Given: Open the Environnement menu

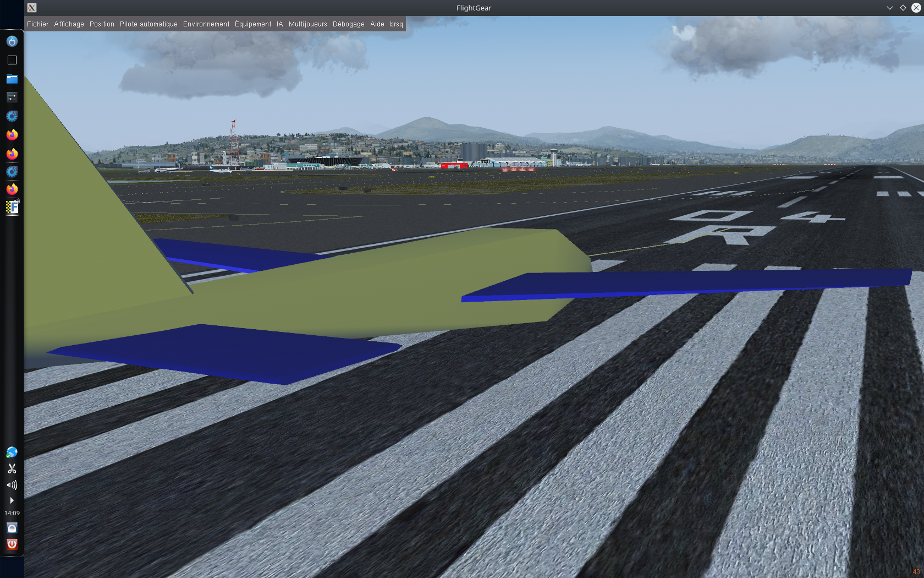Looking at the screenshot, I should click(206, 24).
